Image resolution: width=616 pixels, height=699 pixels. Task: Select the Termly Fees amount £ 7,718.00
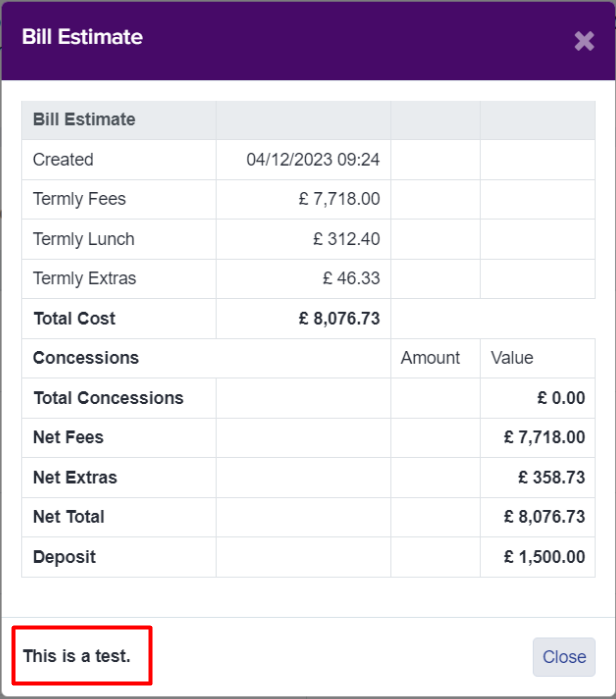[339, 199]
